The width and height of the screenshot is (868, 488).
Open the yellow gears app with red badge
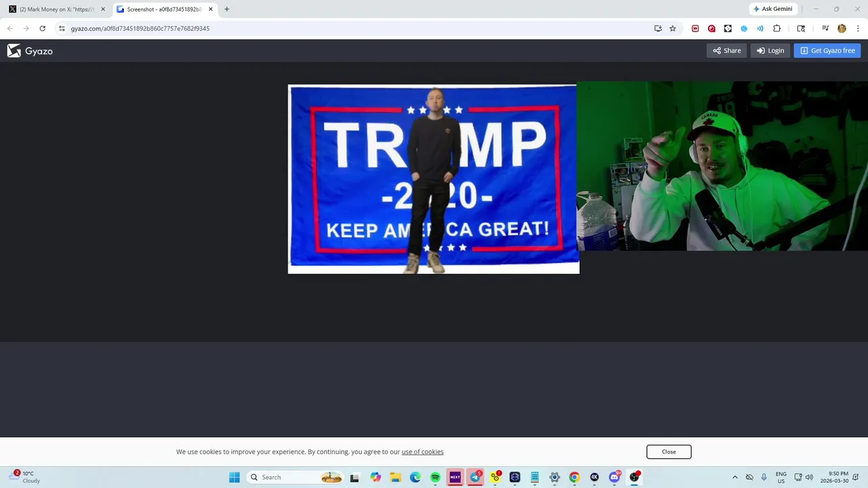(495, 477)
